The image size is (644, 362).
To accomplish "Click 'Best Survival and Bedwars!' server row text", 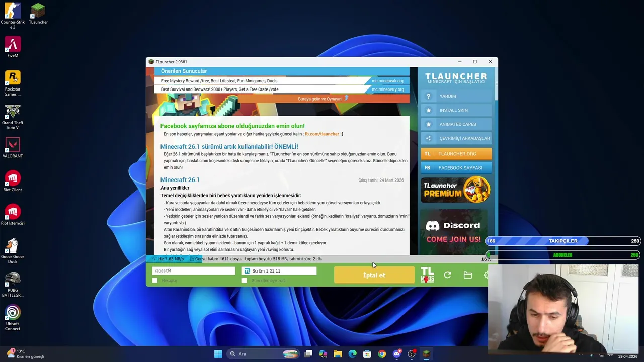I will point(219,89).
